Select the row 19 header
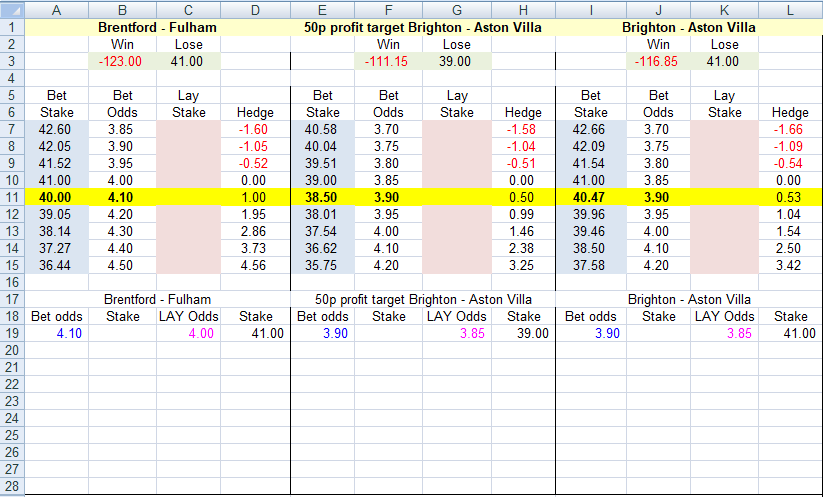Screen dimensions: 823x497 12,333
